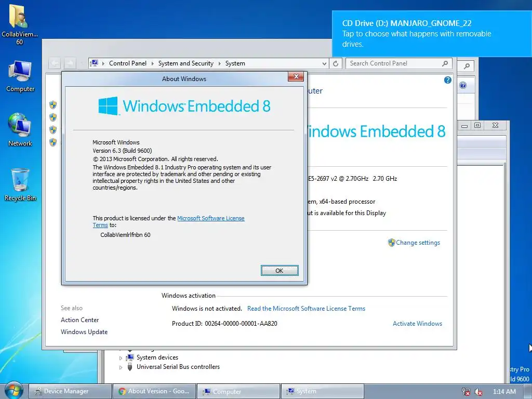The image size is (532, 399).
Task: Click the control panel icon in address bar
Action: [x=95, y=63]
